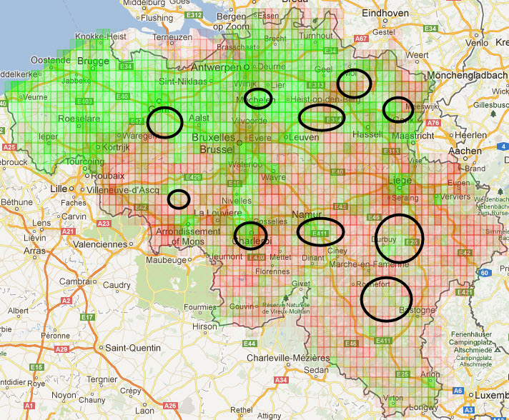509x420 pixels.
Task: Click the A34 road shield near Sedan
Action: coord(282,379)
